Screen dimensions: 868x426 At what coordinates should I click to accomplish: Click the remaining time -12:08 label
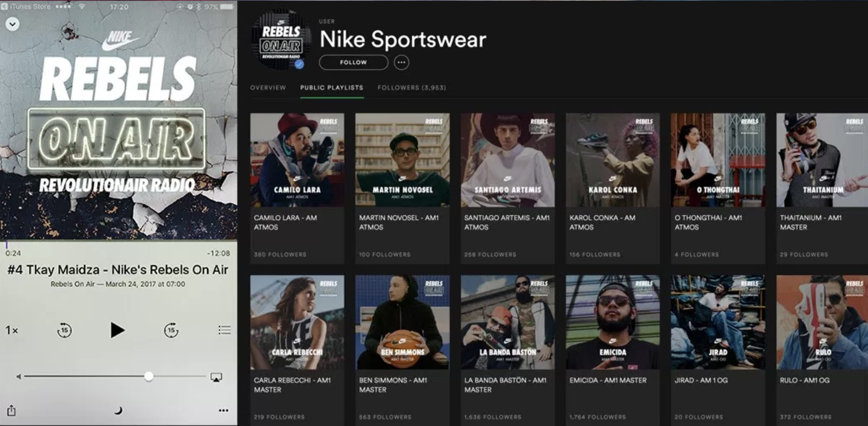[x=218, y=253]
